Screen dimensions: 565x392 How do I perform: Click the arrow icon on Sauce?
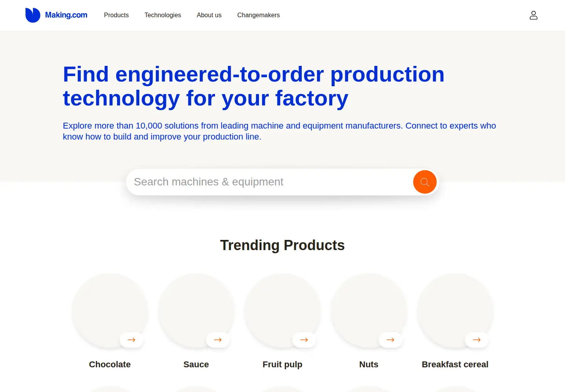(x=218, y=340)
